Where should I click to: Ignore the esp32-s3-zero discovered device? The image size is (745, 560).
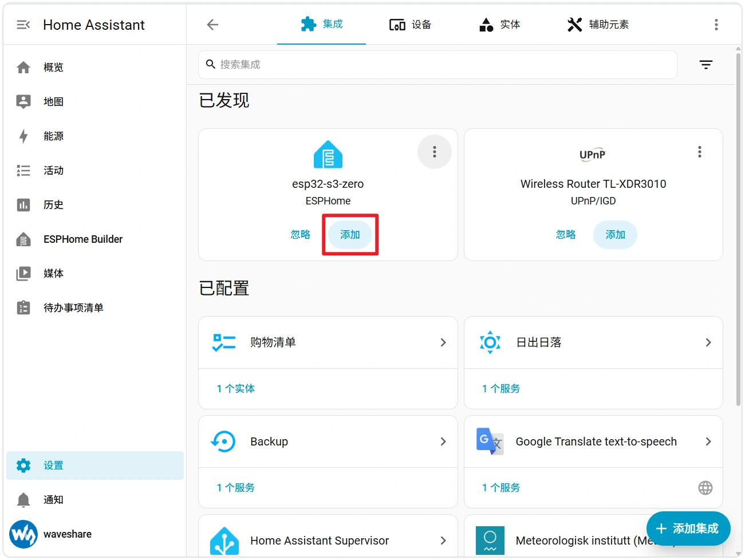point(301,235)
